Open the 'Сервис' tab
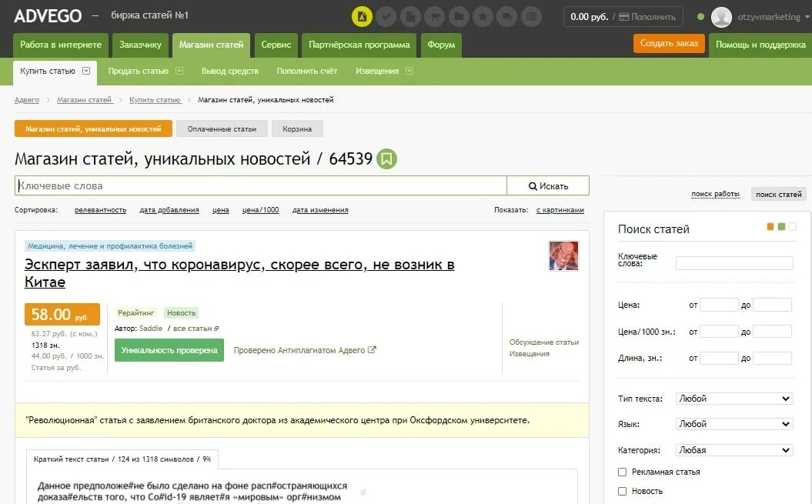Screen dimensions: 812x504 point(276,45)
